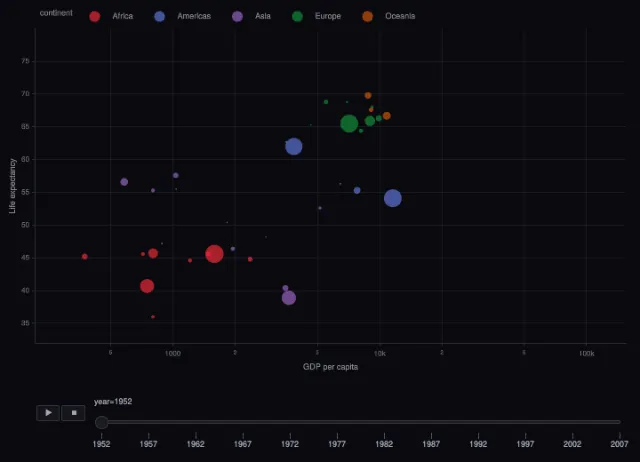Viewport: 640px width, 462px height.
Task: Click the year=1952 slider label
Action: pyautogui.click(x=113, y=402)
